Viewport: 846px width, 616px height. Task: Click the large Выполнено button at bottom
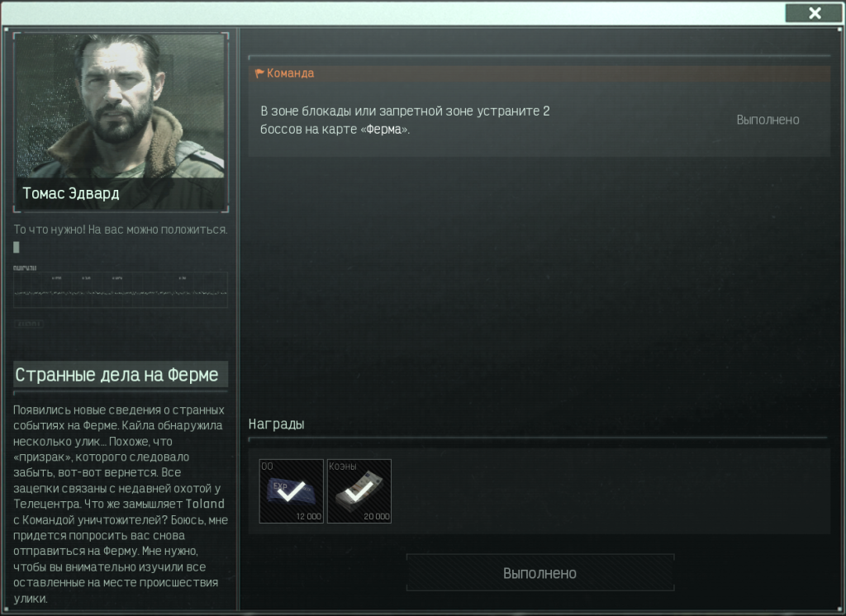(540, 573)
